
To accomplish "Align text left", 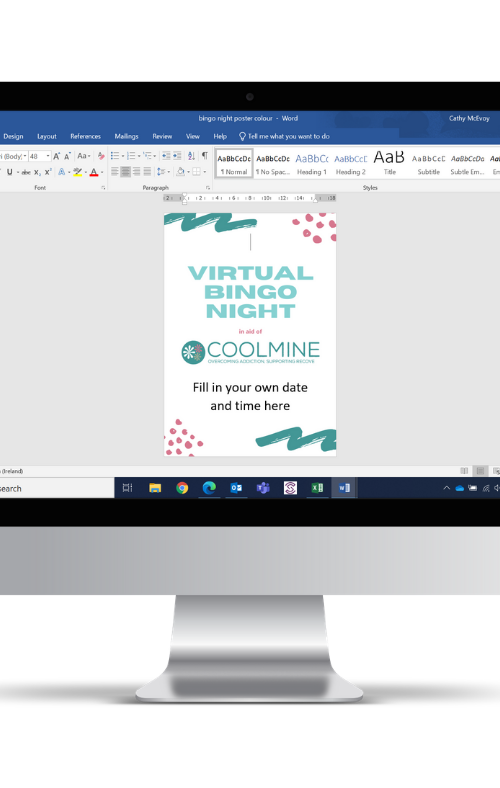I will pyautogui.click(x=115, y=172).
